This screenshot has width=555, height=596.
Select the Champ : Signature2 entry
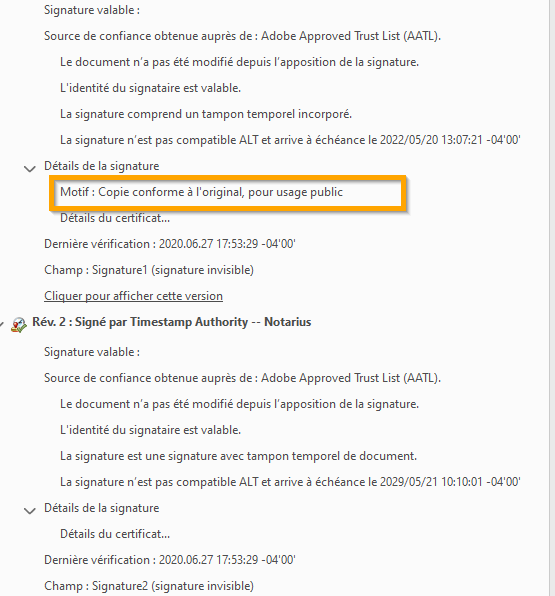(x=149, y=586)
